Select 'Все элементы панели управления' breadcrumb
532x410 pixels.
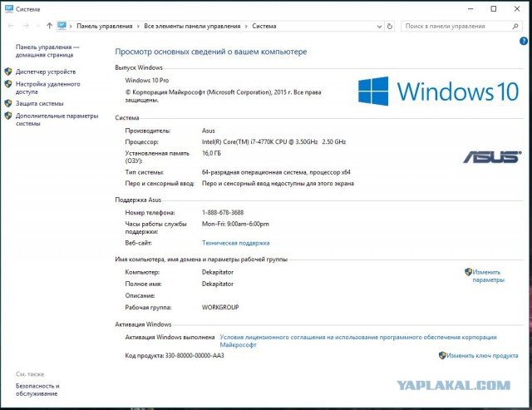click(x=192, y=26)
